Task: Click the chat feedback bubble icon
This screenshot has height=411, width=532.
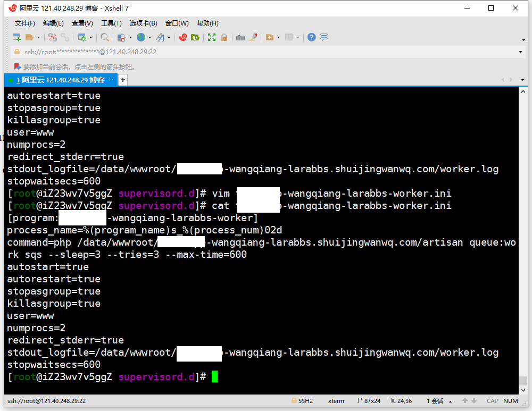Action: point(324,37)
